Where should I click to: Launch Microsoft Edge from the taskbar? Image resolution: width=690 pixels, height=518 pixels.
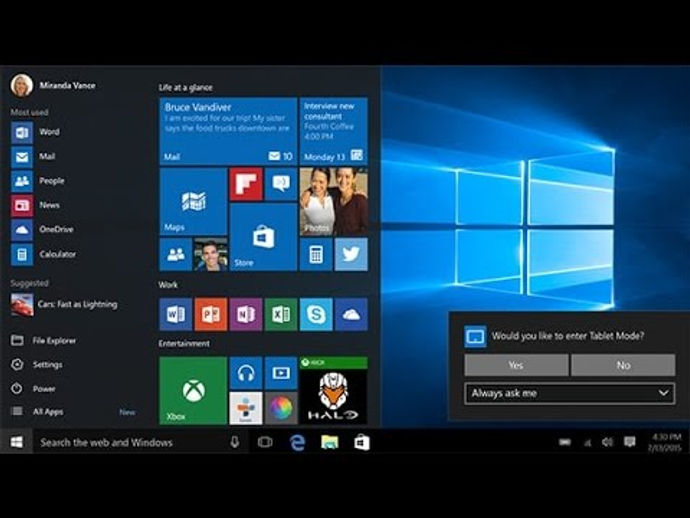pos(297,442)
